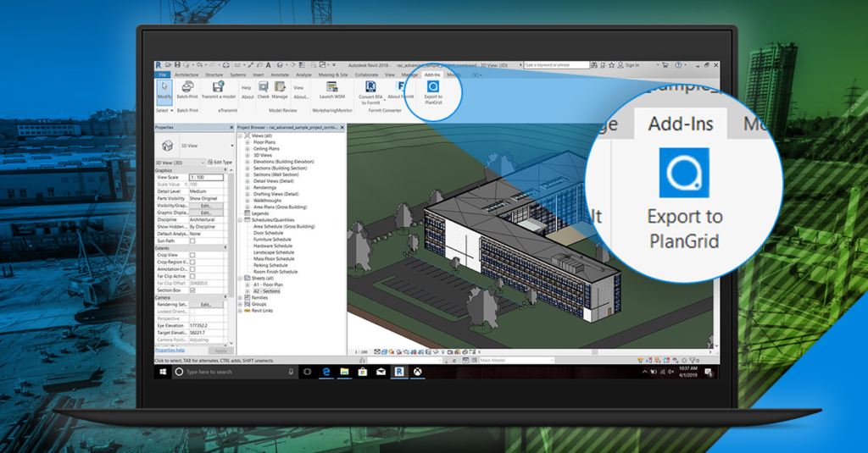Image resolution: width=868 pixels, height=453 pixels.
Task: Expand the Floor Plans tree node
Action: [x=248, y=142]
